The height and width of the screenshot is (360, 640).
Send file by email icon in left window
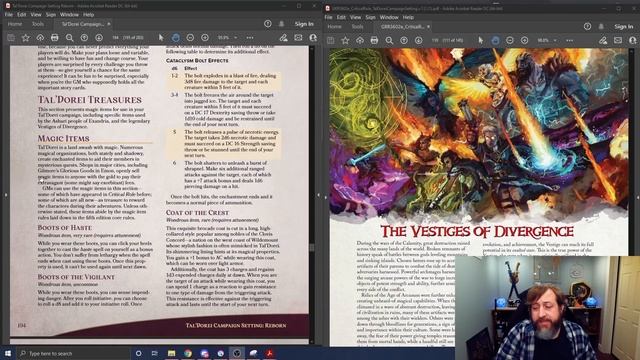click(x=298, y=38)
